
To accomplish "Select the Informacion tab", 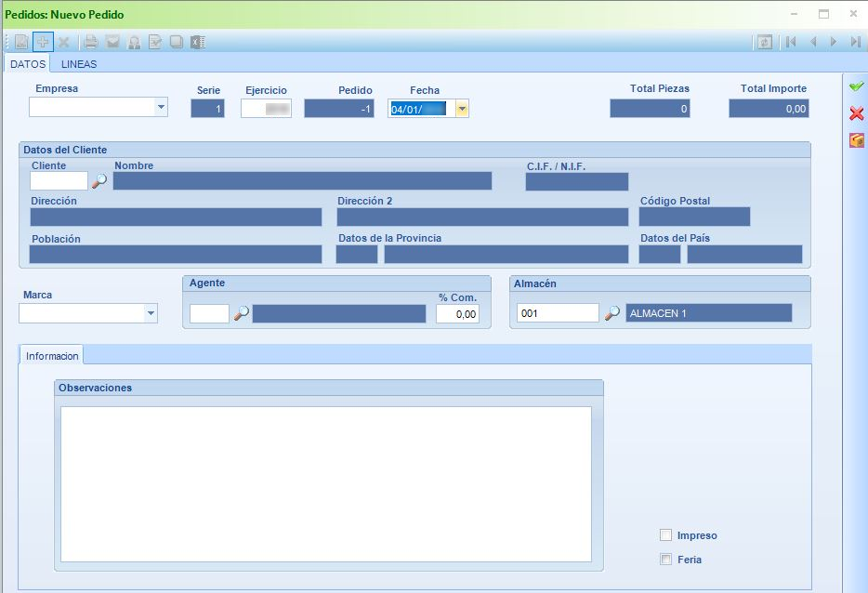I will tap(52, 356).
